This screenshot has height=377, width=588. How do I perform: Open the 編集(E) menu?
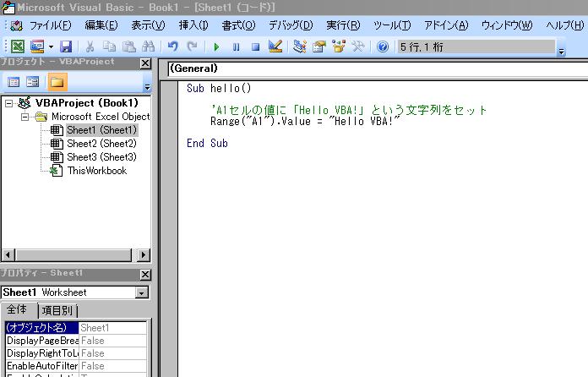point(101,25)
